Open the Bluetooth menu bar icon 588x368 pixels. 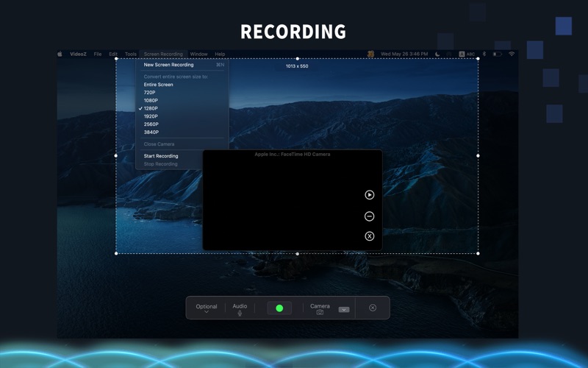click(x=484, y=54)
